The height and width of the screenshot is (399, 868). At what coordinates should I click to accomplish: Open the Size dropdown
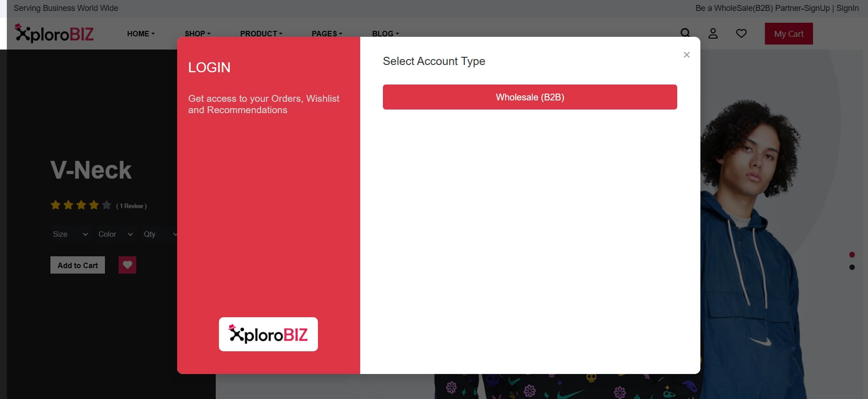[x=70, y=234]
